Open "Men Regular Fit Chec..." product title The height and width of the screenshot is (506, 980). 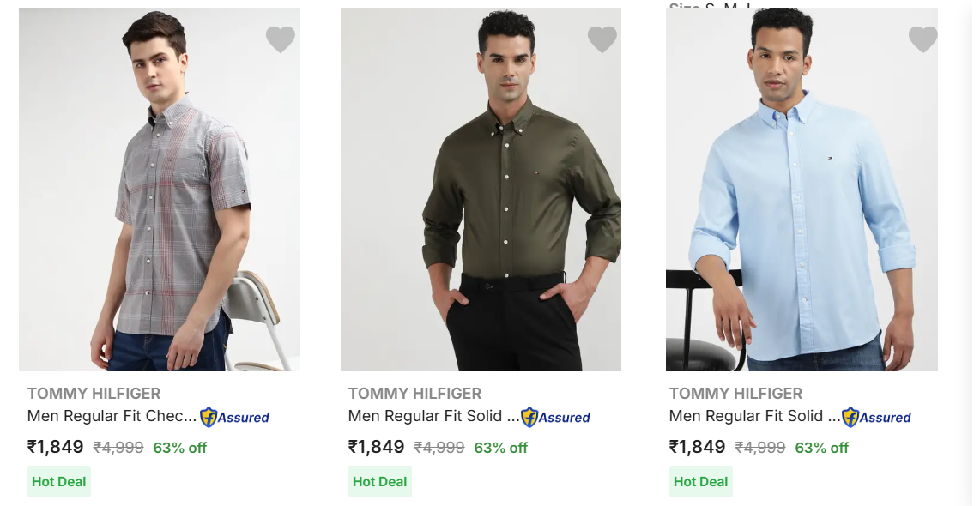[x=112, y=416]
